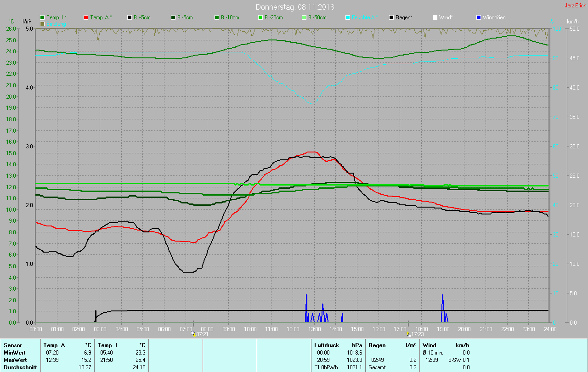The height and width of the screenshot is (372, 588).
Task: Click the "12:00" label on the time axis
Action: click(x=293, y=329)
